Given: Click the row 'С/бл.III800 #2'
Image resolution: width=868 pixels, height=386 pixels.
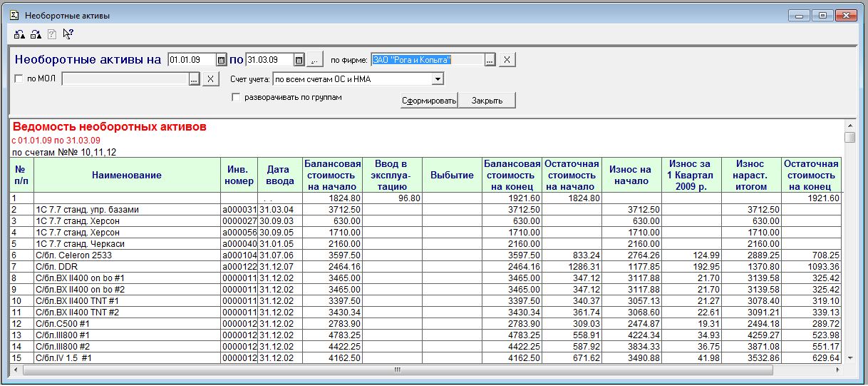Looking at the screenshot, I should coord(425,346).
